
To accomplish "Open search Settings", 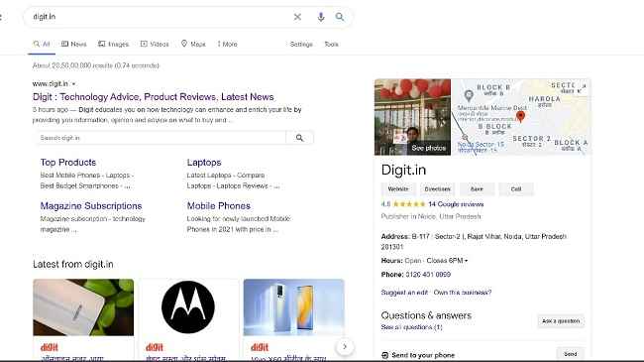I will pos(301,44).
